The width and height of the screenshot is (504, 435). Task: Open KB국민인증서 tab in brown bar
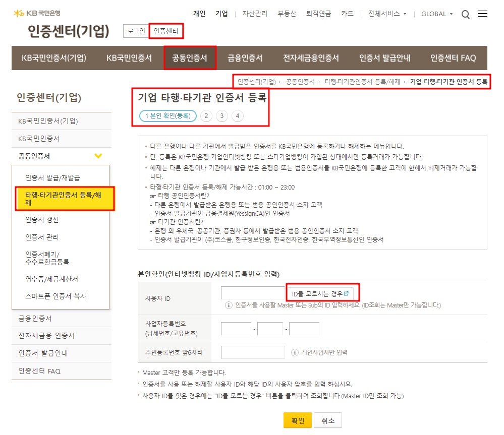pos(129,58)
